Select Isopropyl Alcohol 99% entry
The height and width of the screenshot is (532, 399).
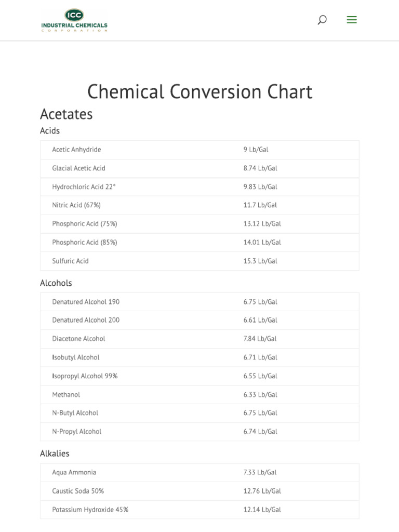tap(85, 376)
